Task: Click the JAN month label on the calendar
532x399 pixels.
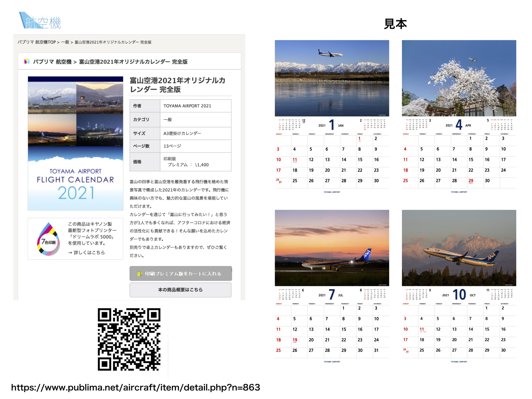Action: pyautogui.click(x=341, y=126)
